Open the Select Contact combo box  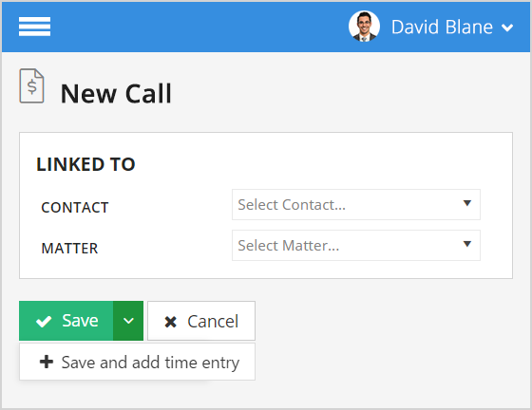pos(356,205)
